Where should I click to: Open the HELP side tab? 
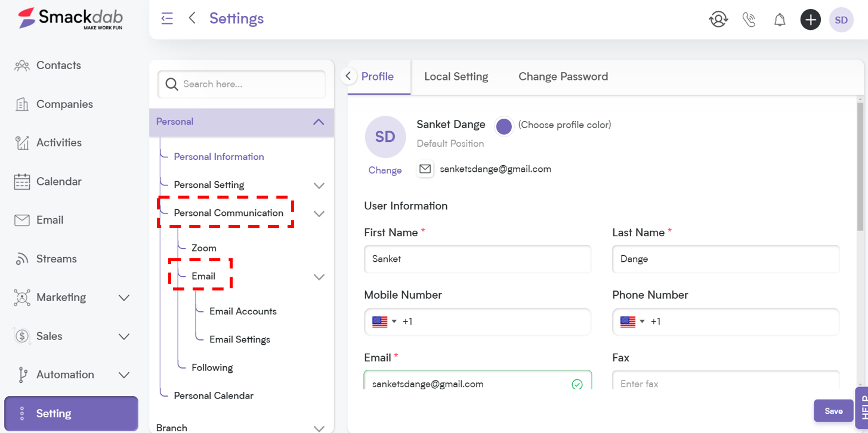(863, 409)
